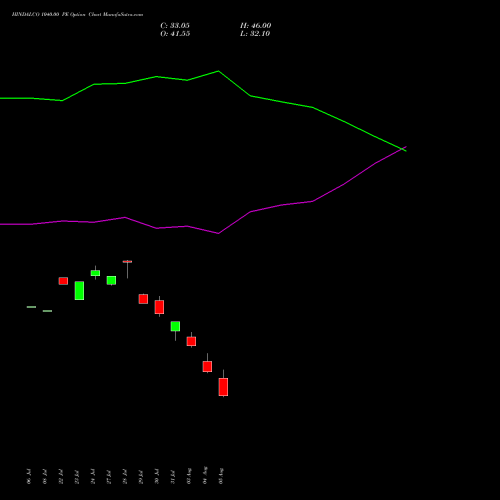Image resolution: width=500 pixels, height=500 pixels.
Task: Click the low value L: 32.10
Action: point(255,34)
